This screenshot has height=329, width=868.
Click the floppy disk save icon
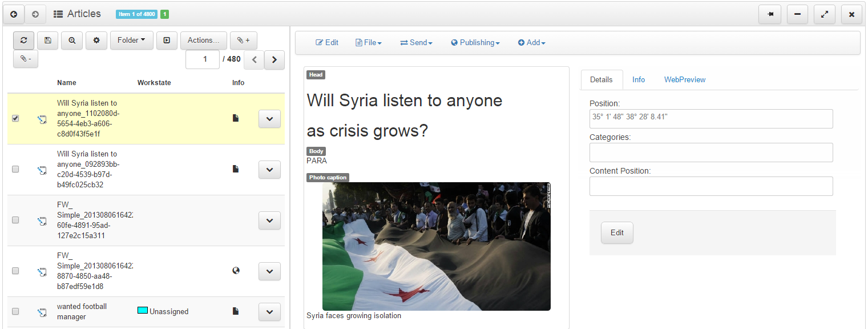[48, 41]
